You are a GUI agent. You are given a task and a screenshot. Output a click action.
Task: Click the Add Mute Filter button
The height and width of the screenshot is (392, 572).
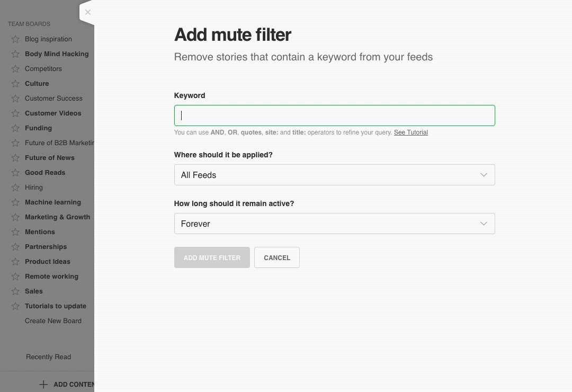click(212, 257)
